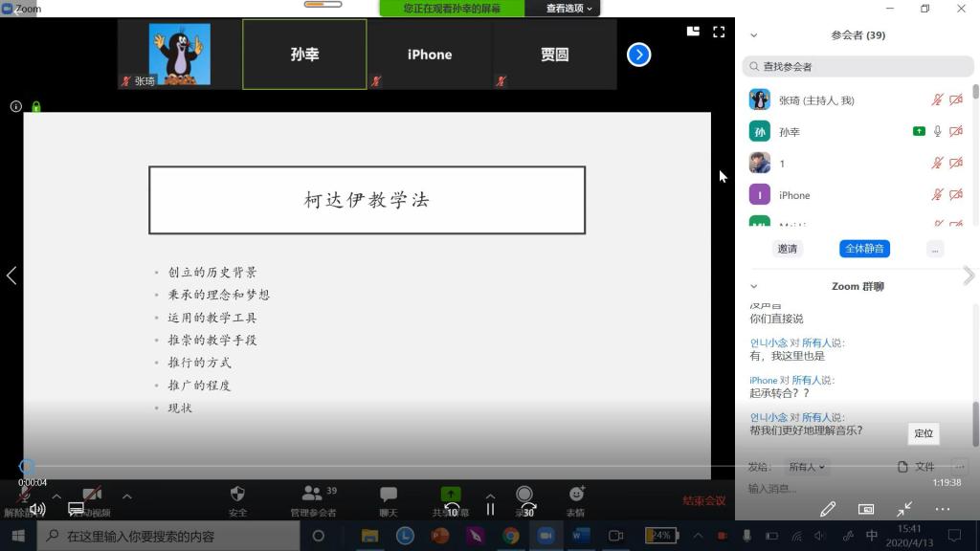Select 孙幸's video thumbnail
The width and height of the screenshot is (980, 551).
pyautogui.click(x=304, y=55)
